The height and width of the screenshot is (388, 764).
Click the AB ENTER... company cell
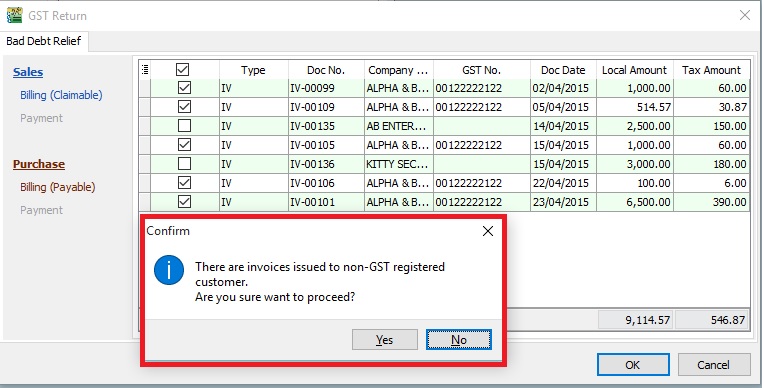tap(399, 126)
